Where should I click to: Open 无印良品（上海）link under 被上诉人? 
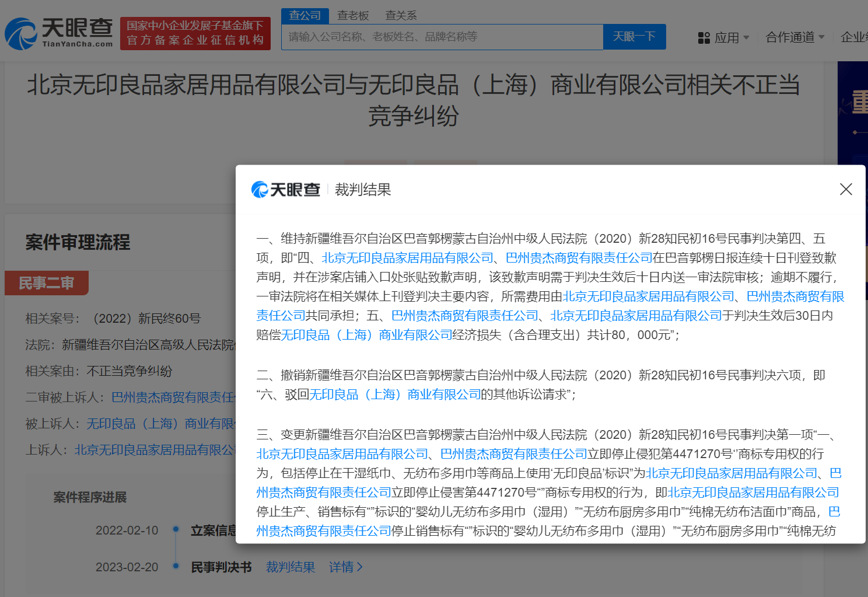(160, 424)
